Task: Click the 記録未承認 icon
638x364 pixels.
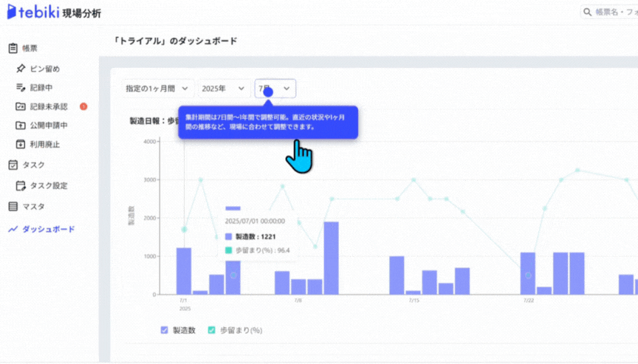Action: point(21,107)
